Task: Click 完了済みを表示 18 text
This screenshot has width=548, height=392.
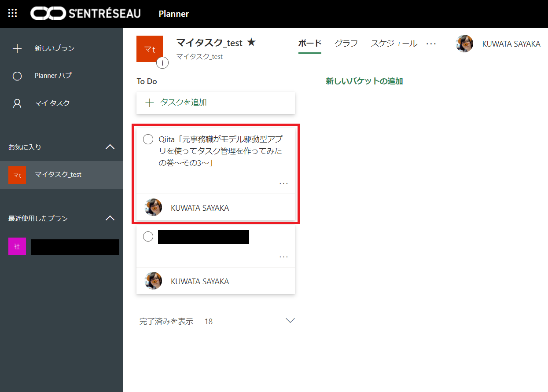Action: [x=176, y=322]
